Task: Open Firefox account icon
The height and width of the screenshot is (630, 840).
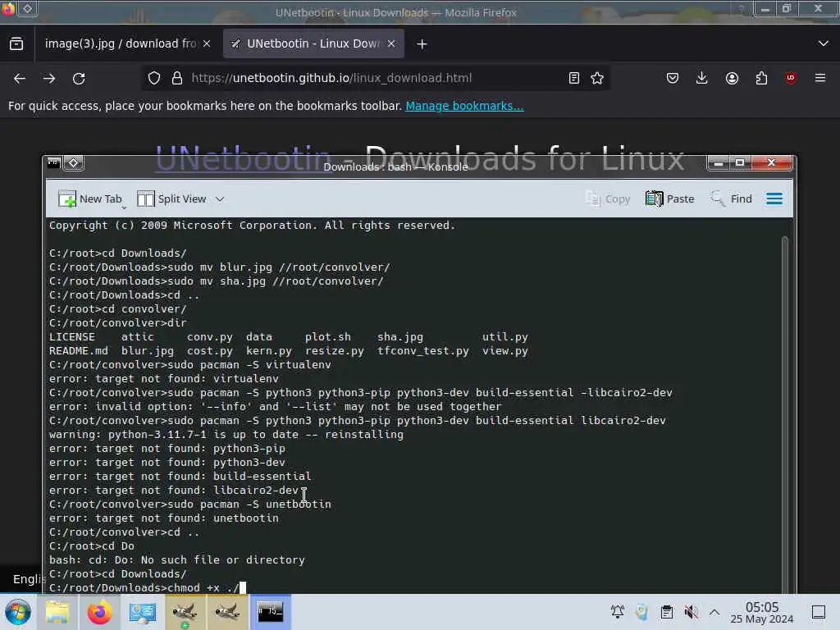Action: 732,78
